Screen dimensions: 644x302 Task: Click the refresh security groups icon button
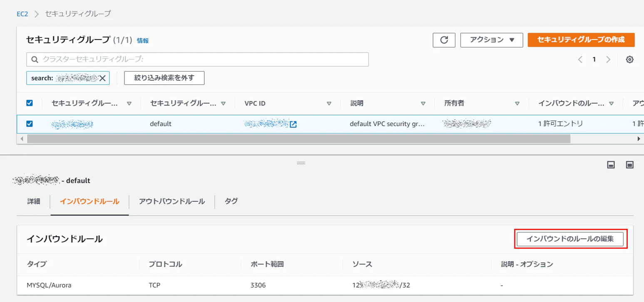pyautogui.click(x=444, y=40)
